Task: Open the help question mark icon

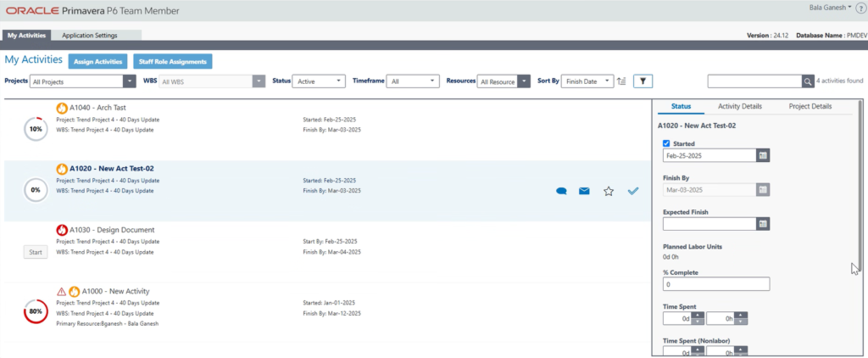Action: (x=860, y=8)
